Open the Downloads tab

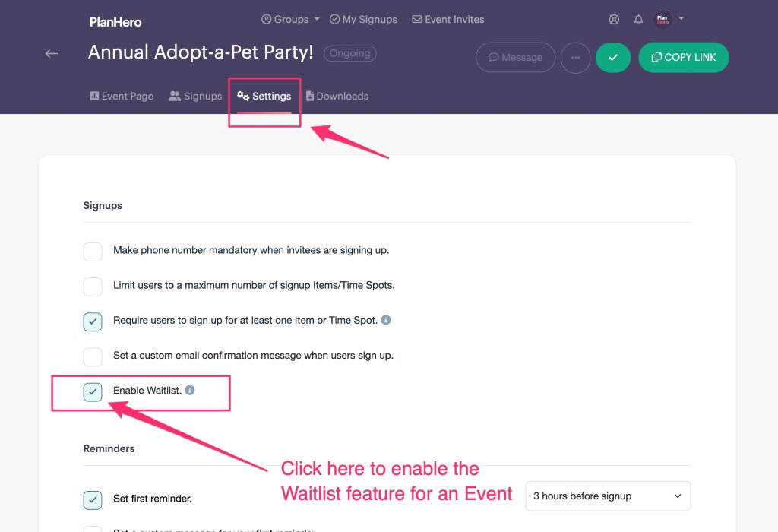pos(337,96)
